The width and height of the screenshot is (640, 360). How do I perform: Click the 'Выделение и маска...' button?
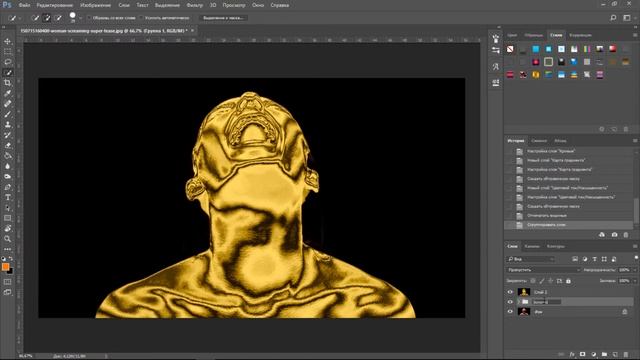click(x=223, y=18)
